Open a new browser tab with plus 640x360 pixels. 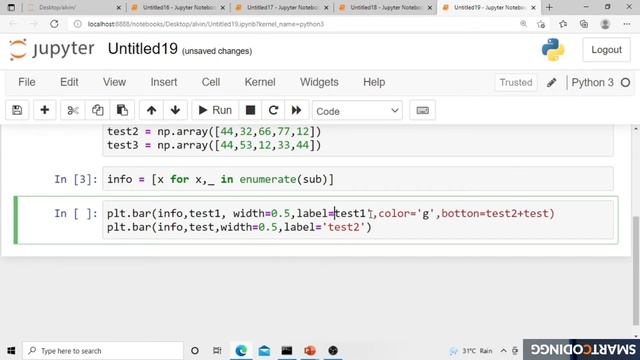click(x=549, y=7)
